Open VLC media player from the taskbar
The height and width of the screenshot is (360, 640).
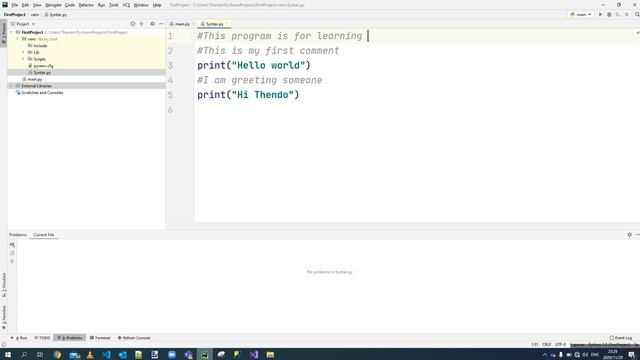[90, 355]
